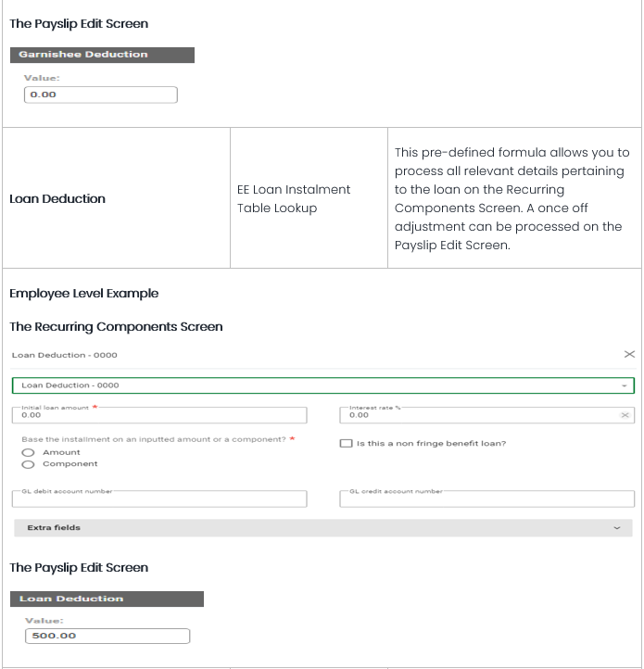This screenshot has width=644, height=669.
Task: Choose the Component radio option
Action: [x=29, y=464]
